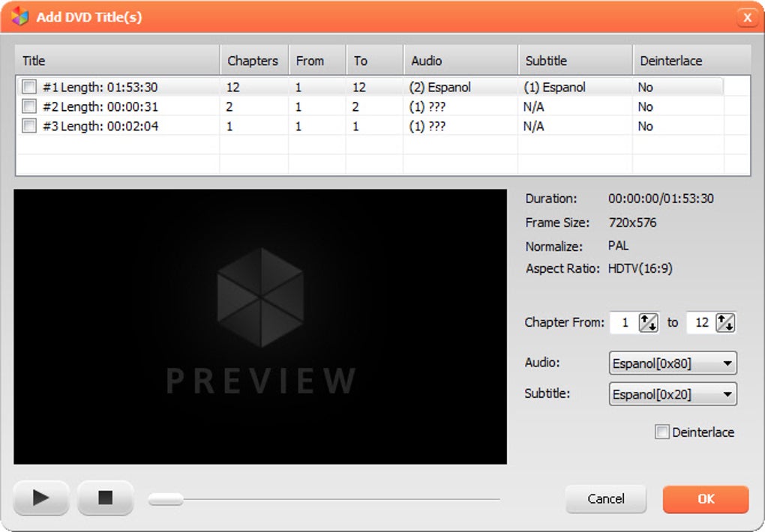The image size is (765, 532).
Task: Click in the Chapter From value field
Action: click(625, 323)
